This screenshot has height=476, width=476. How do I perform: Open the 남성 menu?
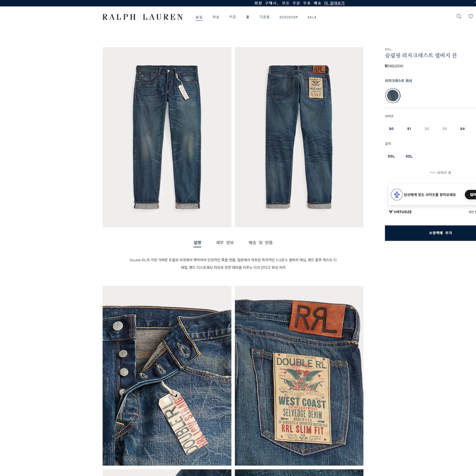(x=199, y=17)
